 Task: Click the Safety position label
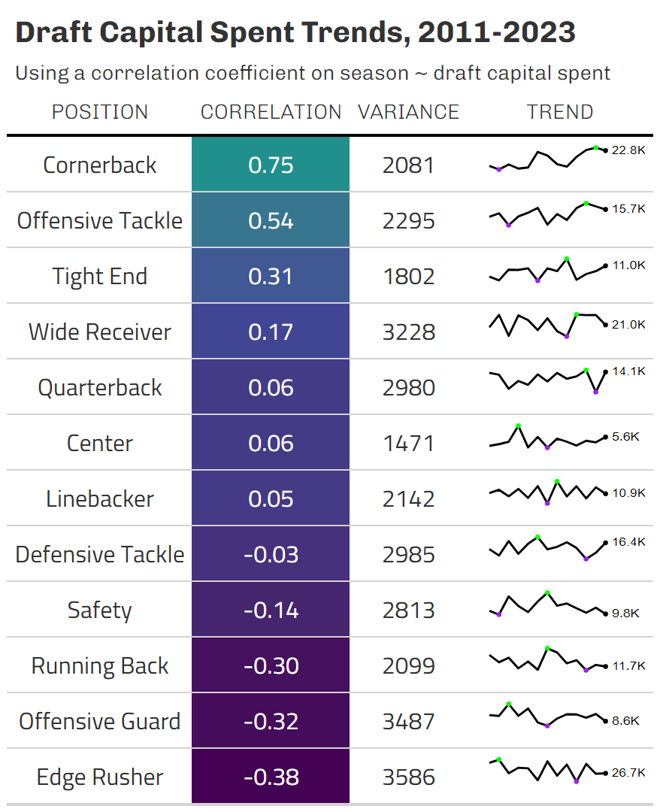[x=100, y=610]
